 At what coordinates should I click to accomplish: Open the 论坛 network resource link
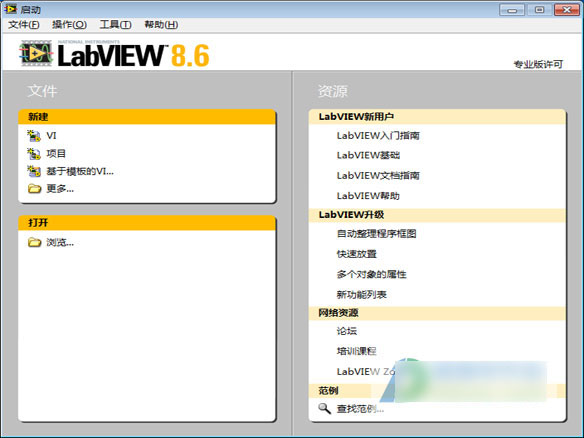(x=347, y=331)
